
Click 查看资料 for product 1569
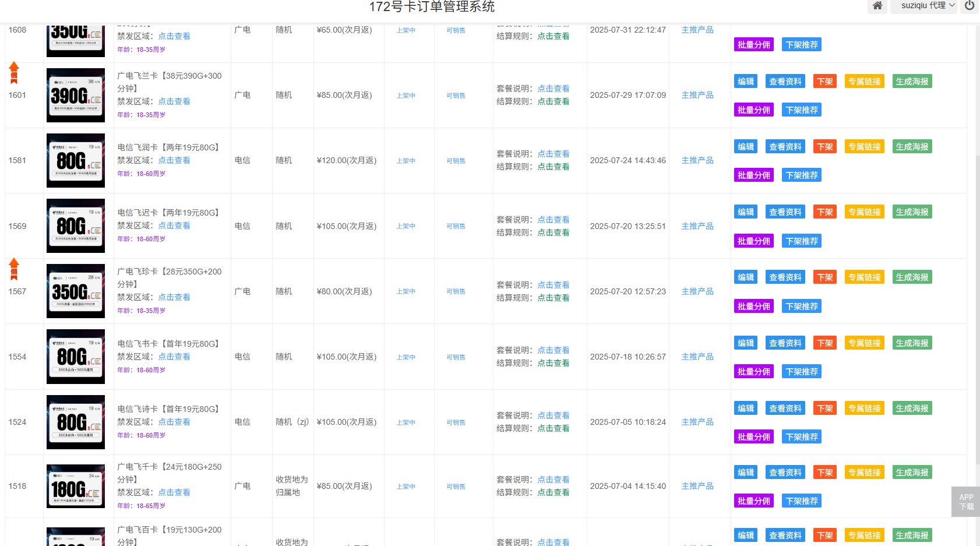coord(785,212)
